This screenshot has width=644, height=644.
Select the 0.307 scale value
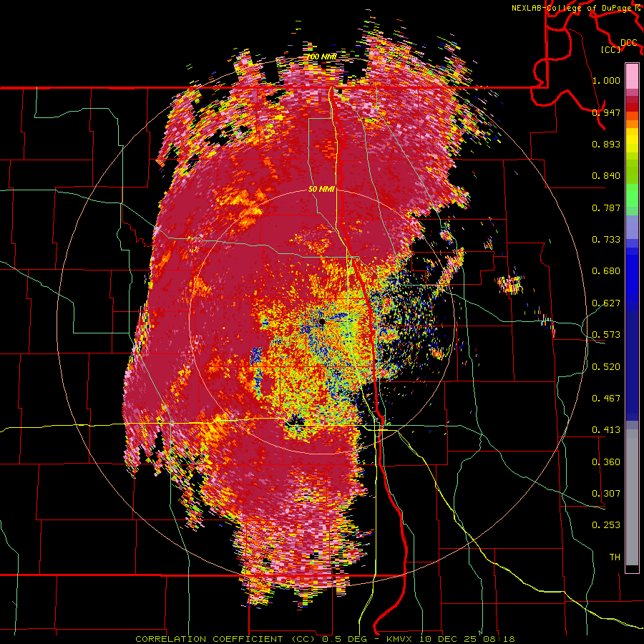606,494
